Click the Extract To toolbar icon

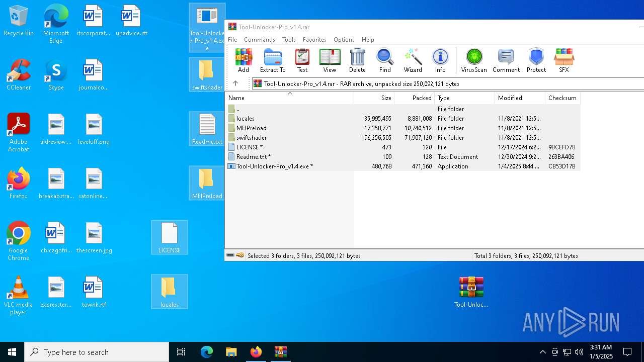coord(273,61)
